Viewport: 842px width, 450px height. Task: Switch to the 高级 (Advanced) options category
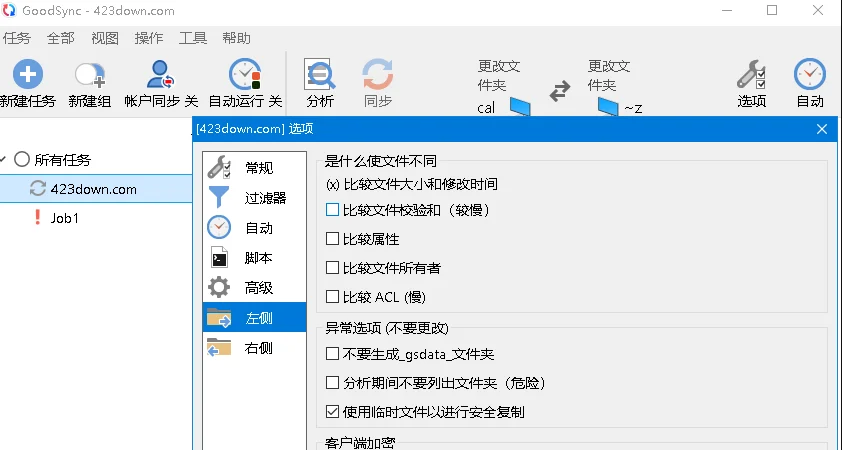pos(258,288)
